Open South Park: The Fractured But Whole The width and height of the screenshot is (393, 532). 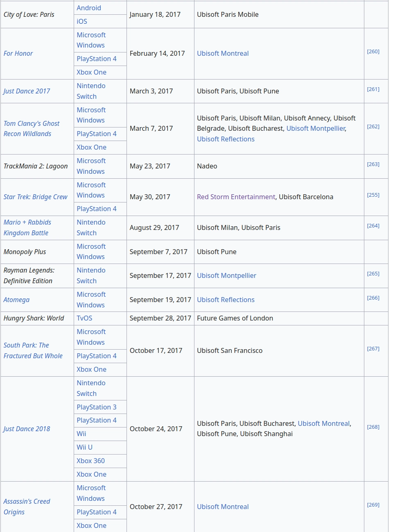(33, 350)
